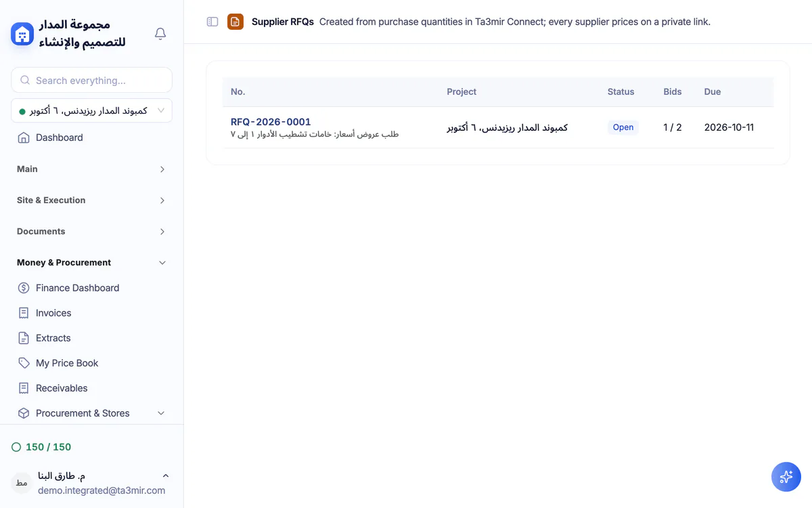Open the project selector dropdown
The height and width of the screenshot is (508, 812).
91,110
